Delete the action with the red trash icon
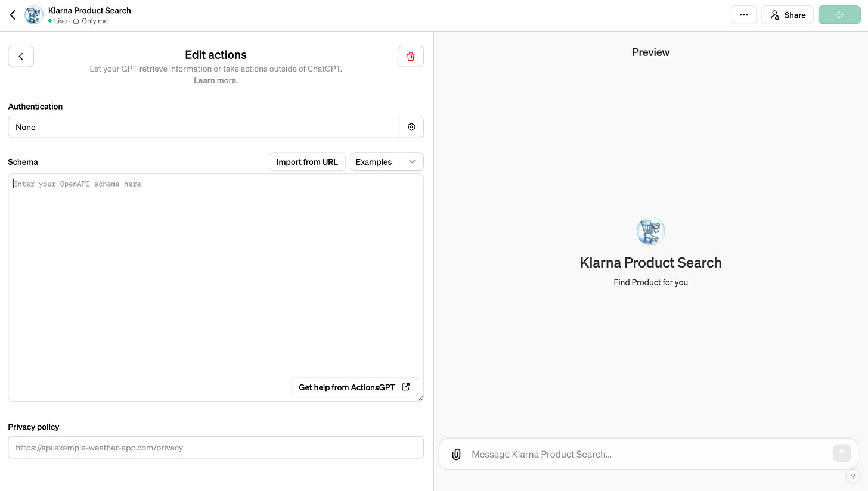Viewport: 868px width, 491px height. (x=411, y=57)
